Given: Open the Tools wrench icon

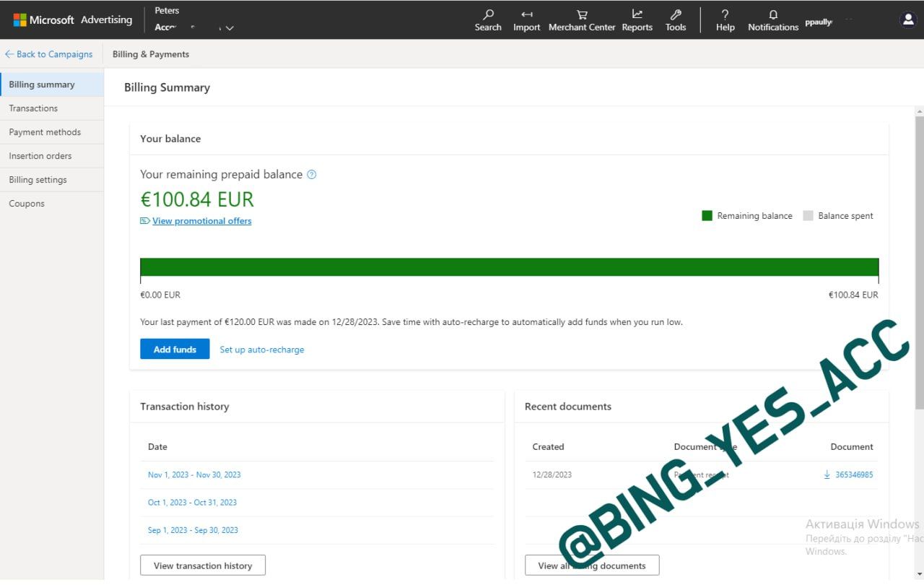Looking at the screenshot, I should pos(676,14).
